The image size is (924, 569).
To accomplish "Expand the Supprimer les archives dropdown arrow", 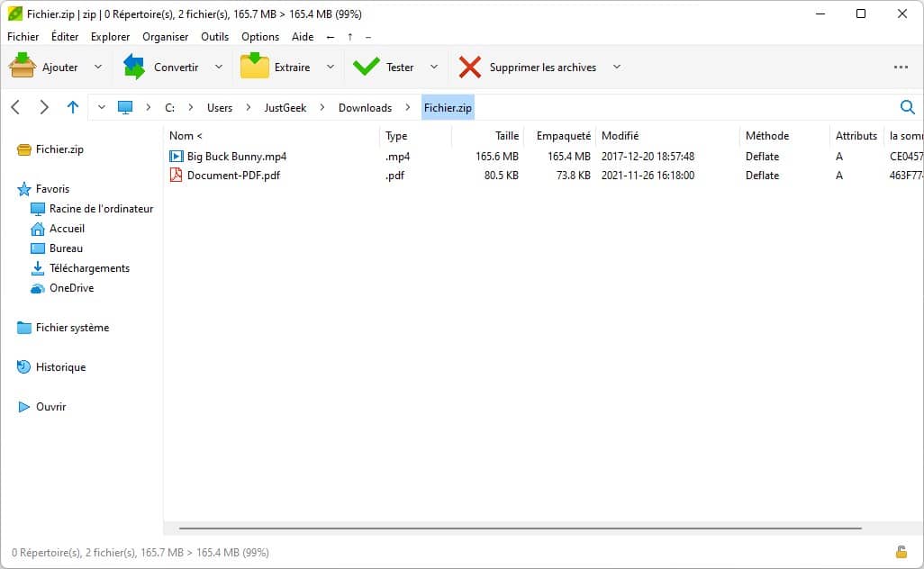I will tap(616, 67).
